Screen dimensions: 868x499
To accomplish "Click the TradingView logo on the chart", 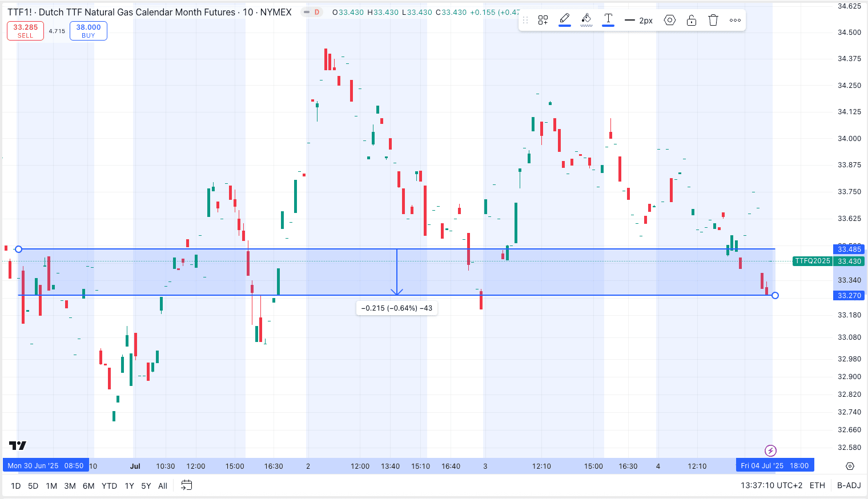I will [x=18, y=445].
